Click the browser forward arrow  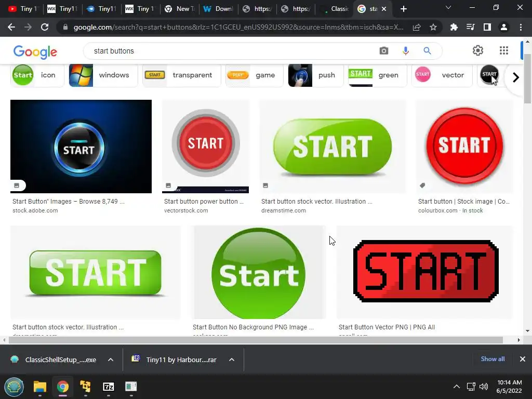pos(28,27)
